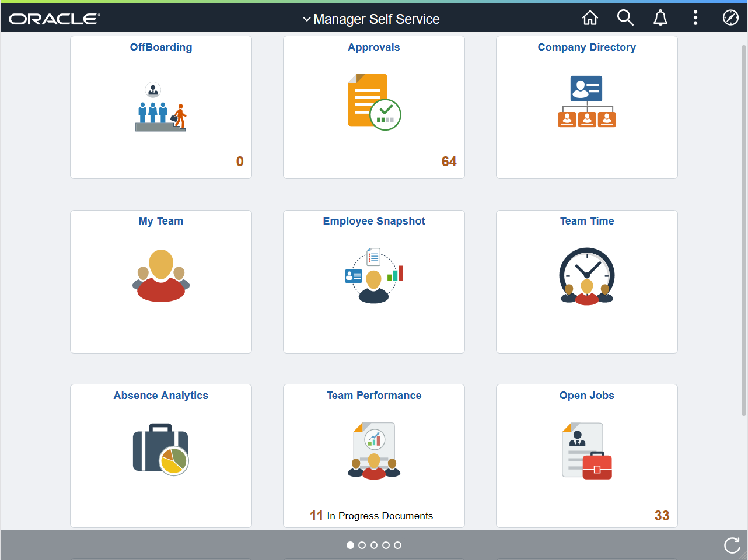748x560 pixels.
Task: Click the Absence Analytics suitcase icon
Action: tap(161, 449)
